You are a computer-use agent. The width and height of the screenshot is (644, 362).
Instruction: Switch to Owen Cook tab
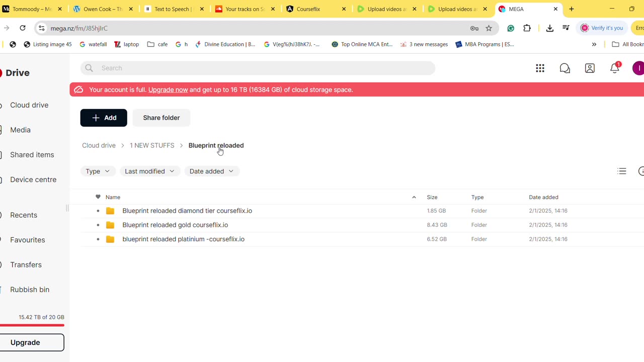(103, 9)
